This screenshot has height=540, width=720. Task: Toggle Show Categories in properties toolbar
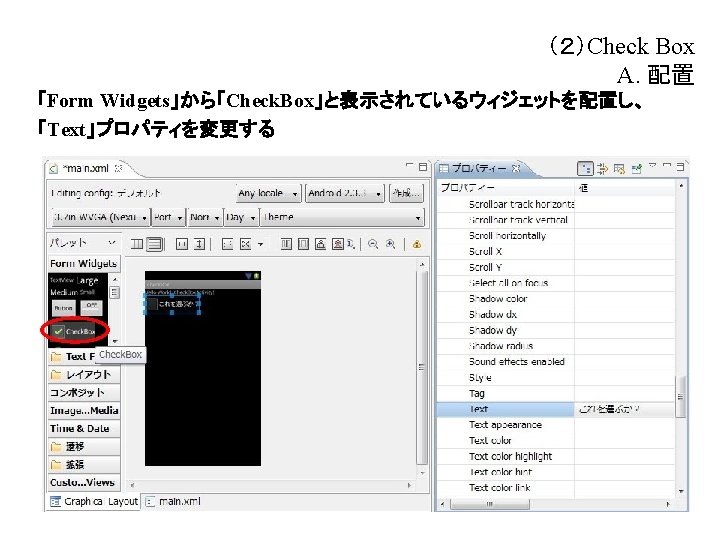[585, 169]
